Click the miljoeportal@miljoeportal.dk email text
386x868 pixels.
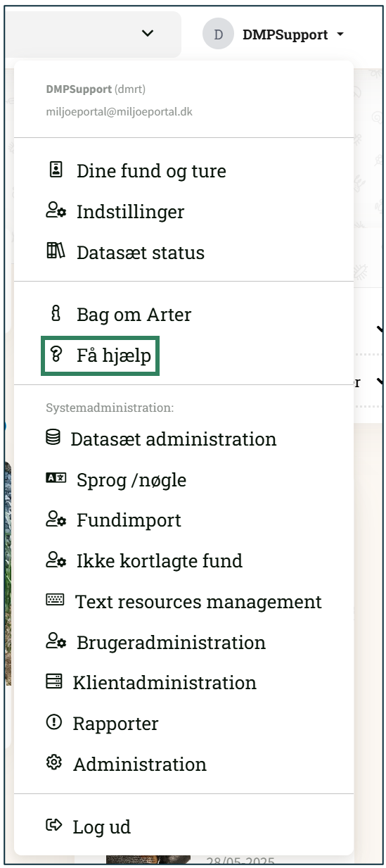tap(120, 112)
